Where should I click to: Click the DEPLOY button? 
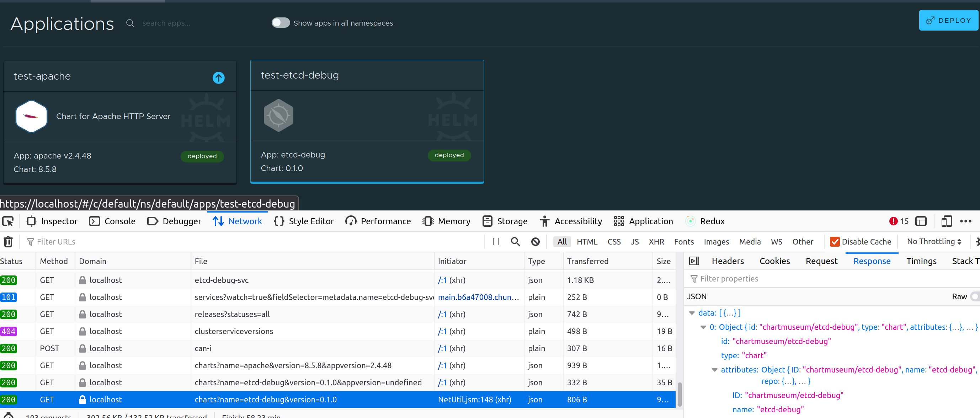point(948,20)
